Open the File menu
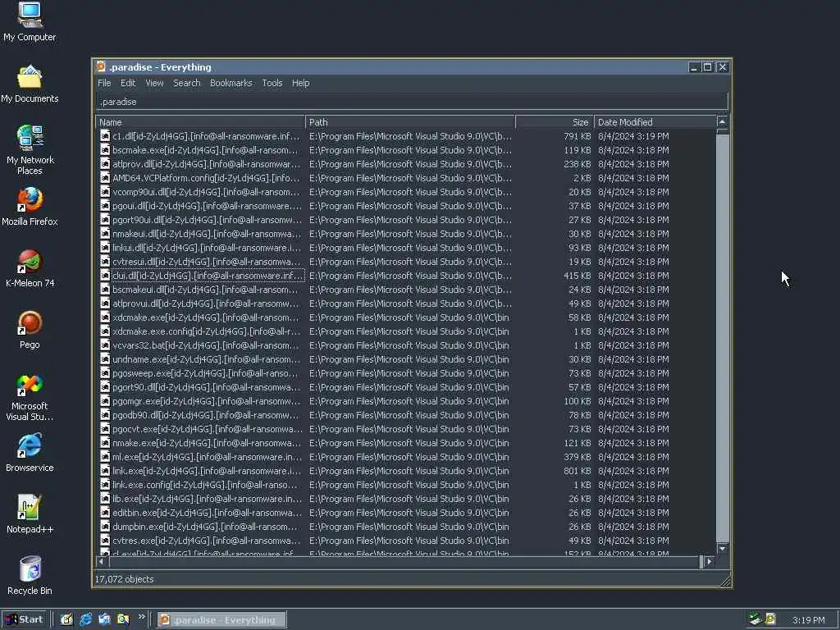The height and width of the screenshot is (630, 840). 104,83
